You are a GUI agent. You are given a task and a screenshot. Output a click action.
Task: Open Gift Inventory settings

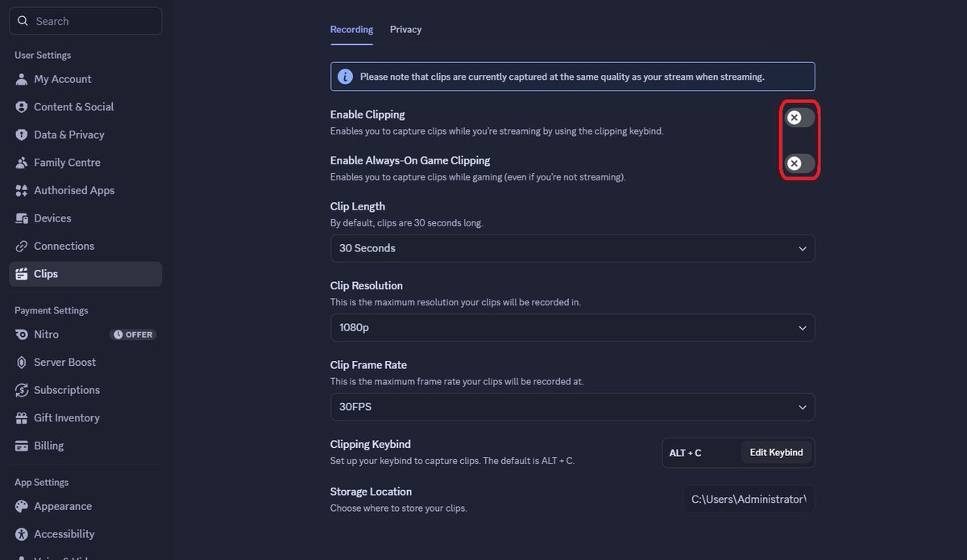(85, 418)
